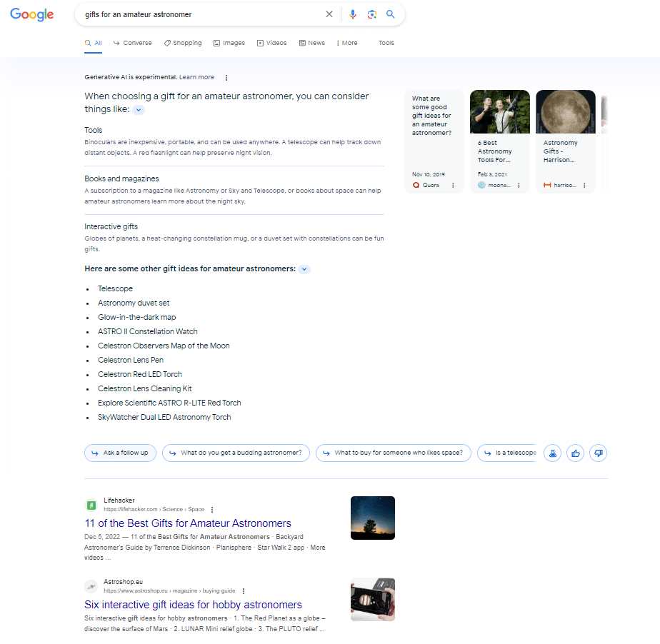
Task: Open generative AI three-dot options menu
Action: pyautogui.click(x=226, y=77)
